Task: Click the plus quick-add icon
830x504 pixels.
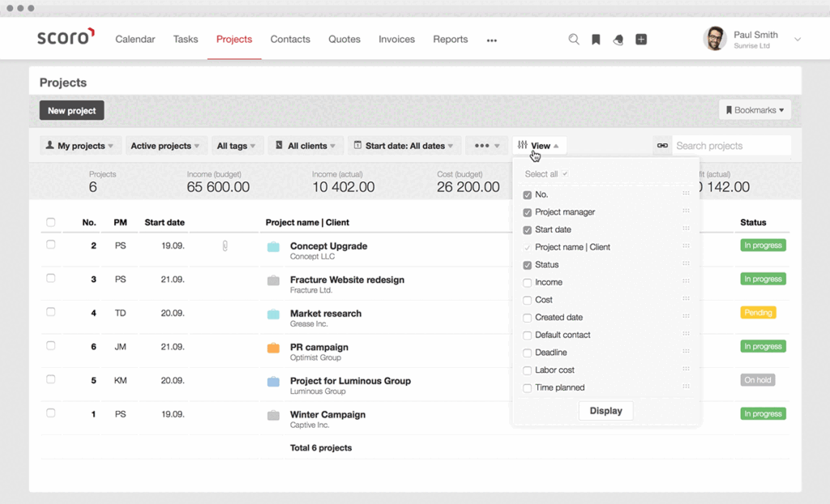Action: pyautogui.click(x=641, y=39)
